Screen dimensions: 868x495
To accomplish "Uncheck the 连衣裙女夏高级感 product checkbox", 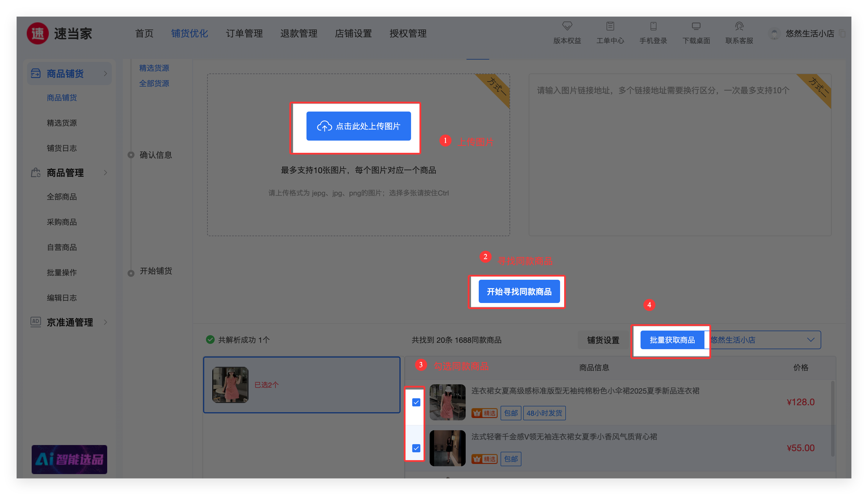I will pos(416,402).
